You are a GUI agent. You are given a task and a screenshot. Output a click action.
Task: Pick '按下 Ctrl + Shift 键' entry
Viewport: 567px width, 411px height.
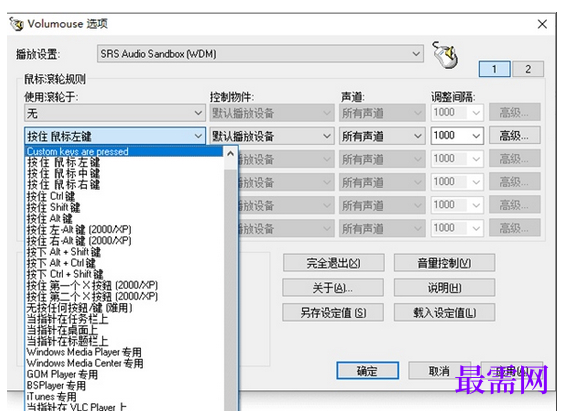coord(124,274)
